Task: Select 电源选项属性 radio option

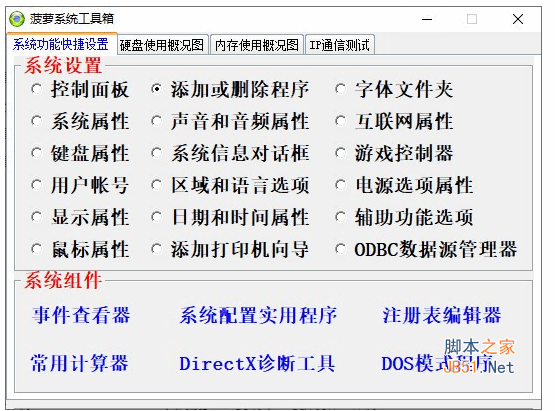Action: [x=341, y=185]
